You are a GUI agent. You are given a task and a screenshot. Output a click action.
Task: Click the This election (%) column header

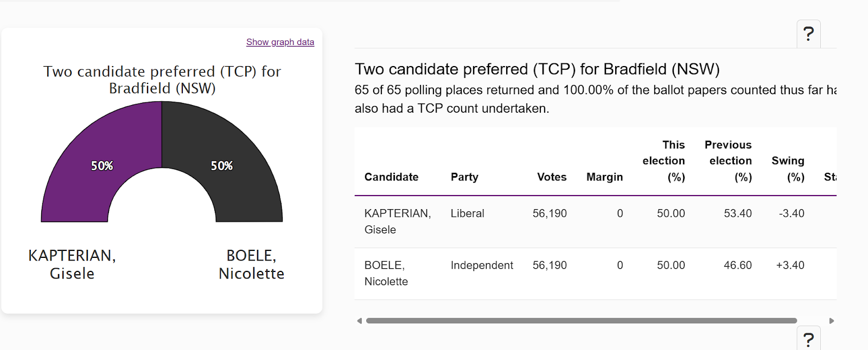[x=664, y=161]
